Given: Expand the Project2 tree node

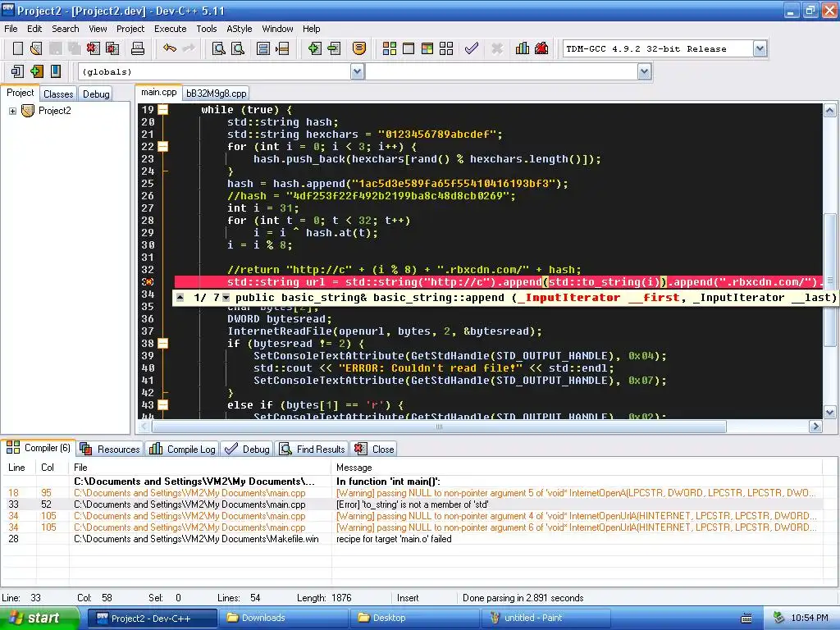Looking at the screenshot, I should tap(12, 111).
